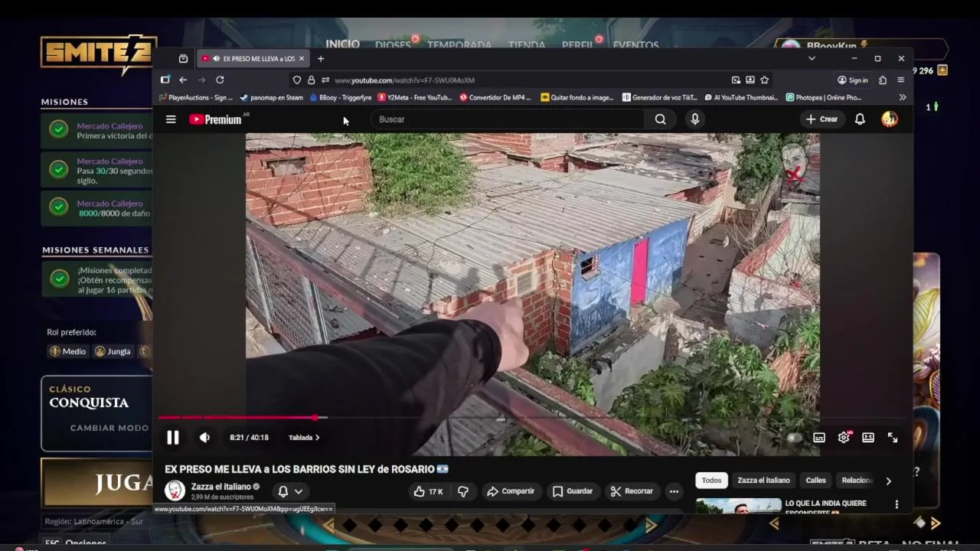This screenshot has width=980, height=551.
Task: Pause the YouTube video
Action: coord(173,438)
